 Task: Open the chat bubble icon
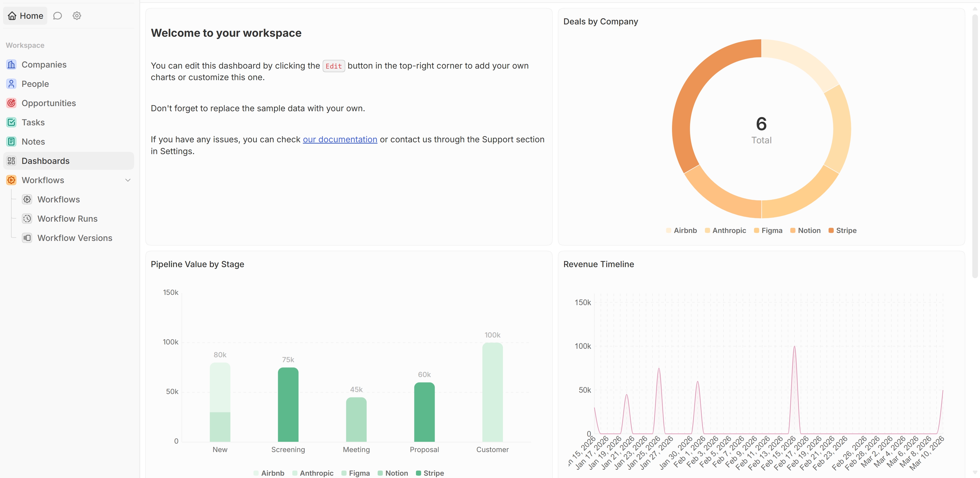click(x=57, y=16)
